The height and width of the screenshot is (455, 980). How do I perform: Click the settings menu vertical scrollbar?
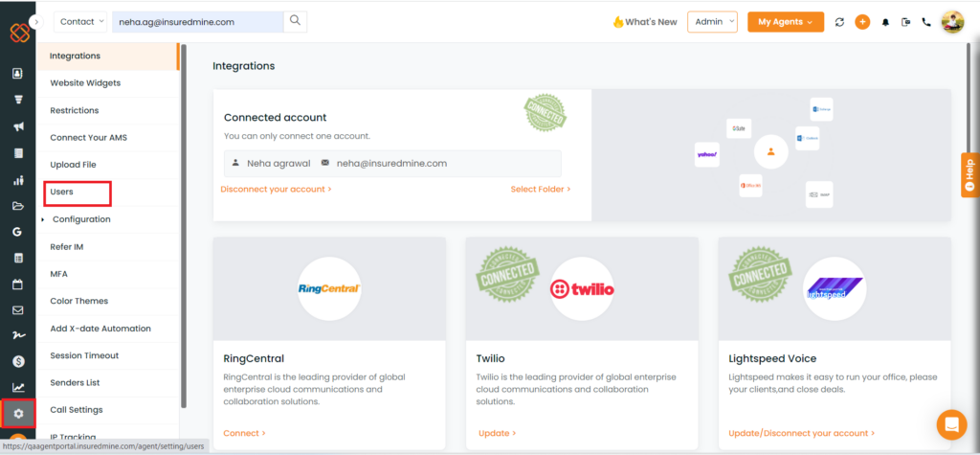(183, 225)
